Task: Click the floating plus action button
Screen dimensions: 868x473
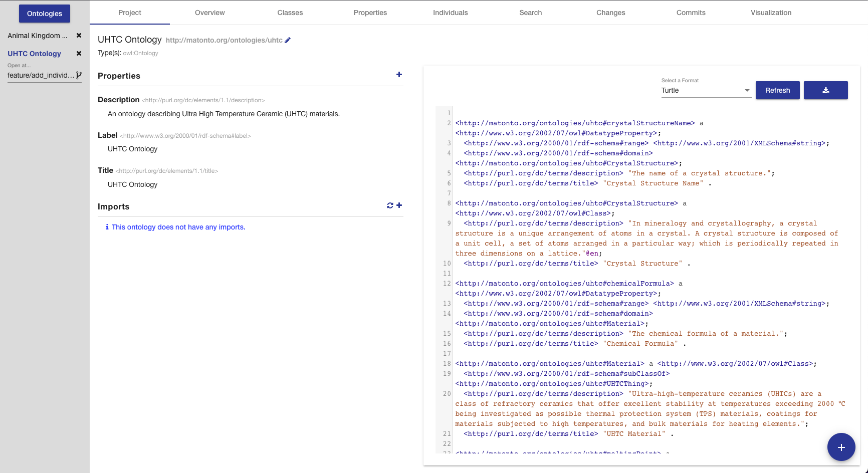Action: pos(841,447)
